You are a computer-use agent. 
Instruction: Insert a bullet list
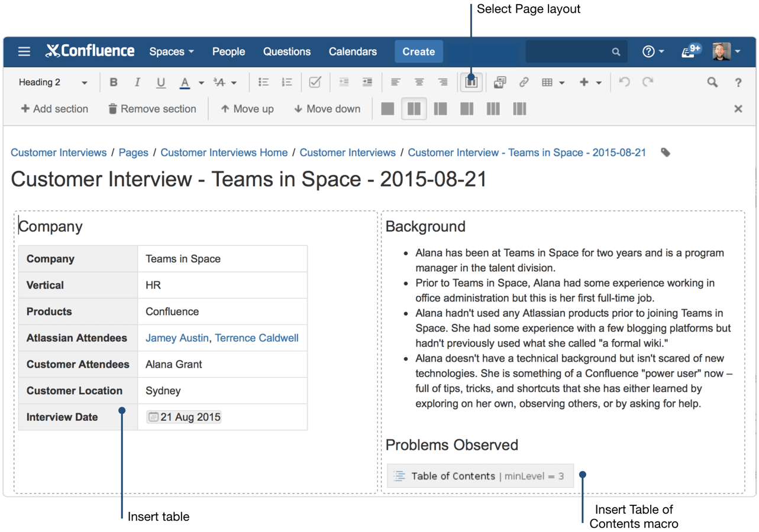(263, 83)
